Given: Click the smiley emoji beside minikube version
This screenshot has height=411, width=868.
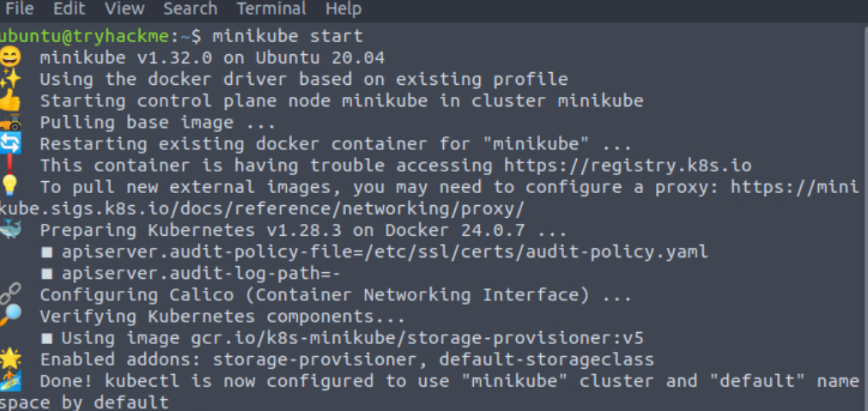Looking at the screenshot, I should click(9, 57).
